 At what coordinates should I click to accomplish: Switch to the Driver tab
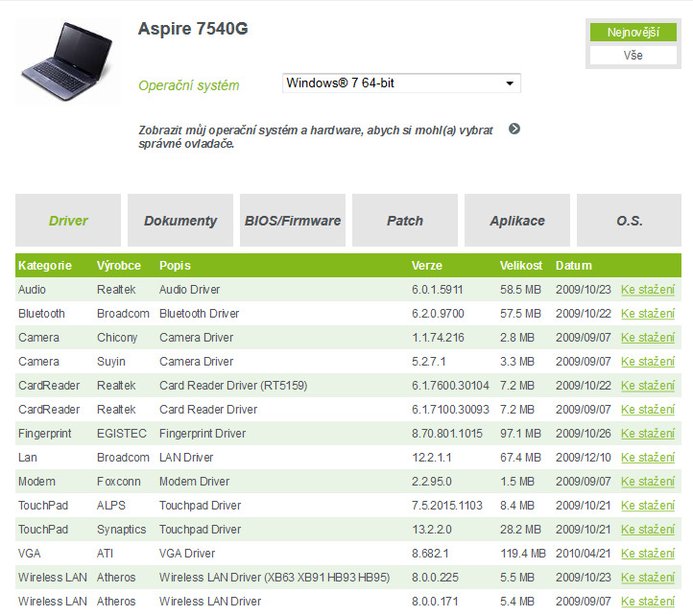(68, 220)
